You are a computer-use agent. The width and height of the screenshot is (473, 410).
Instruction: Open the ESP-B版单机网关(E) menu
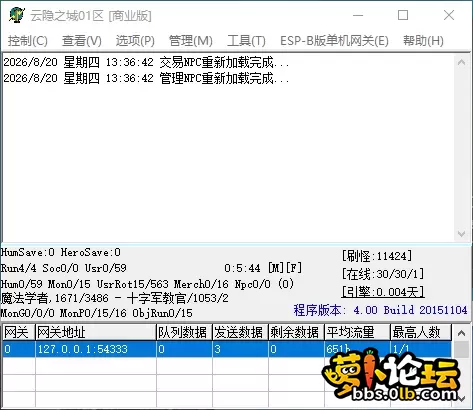tap(334, 41)
